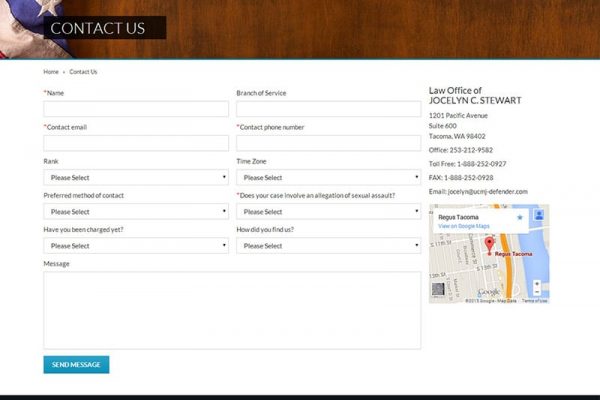Click the Office: 253-212-9582 text
Viewport: 600px width, 400px height.
461,150
